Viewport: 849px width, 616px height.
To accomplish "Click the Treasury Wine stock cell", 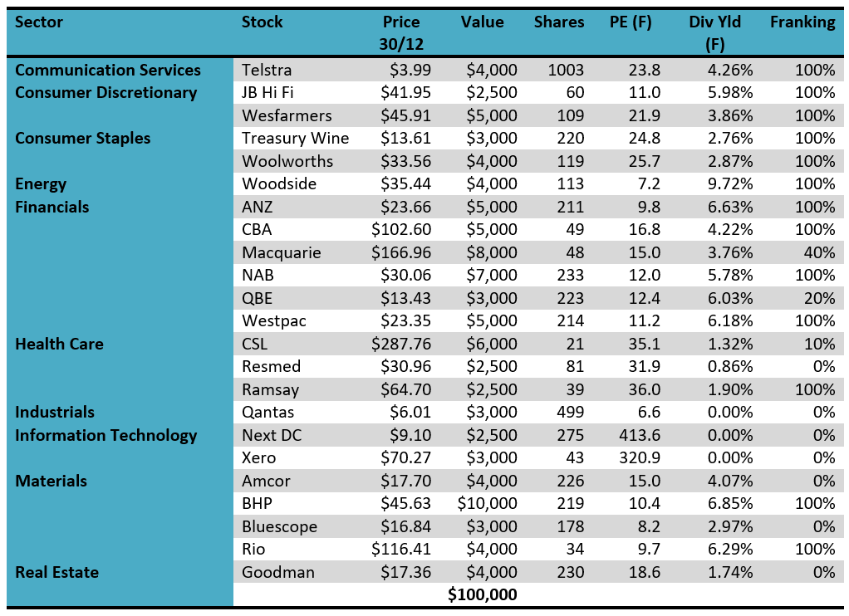I will (295, 139).
